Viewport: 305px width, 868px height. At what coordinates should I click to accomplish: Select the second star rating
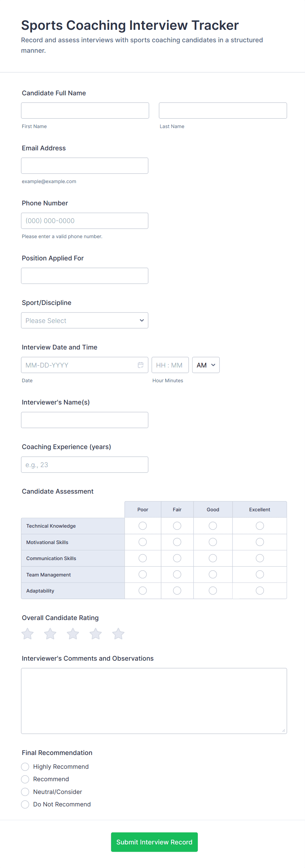point(50,634)
